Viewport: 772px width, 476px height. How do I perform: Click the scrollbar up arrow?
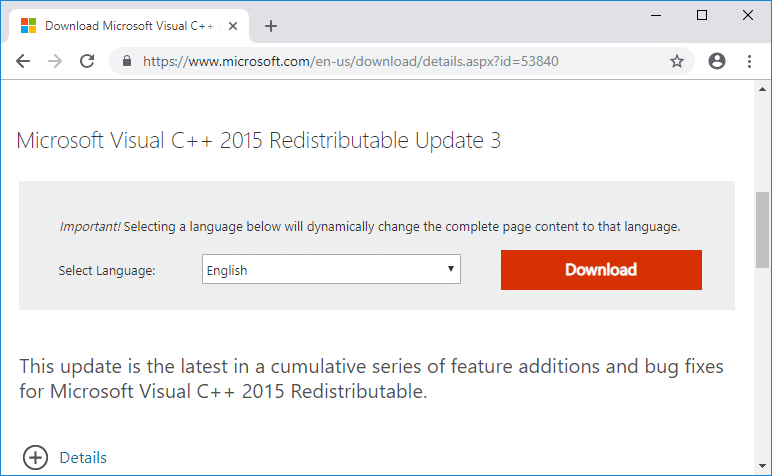pyautogui.click(x=763, y=90)
